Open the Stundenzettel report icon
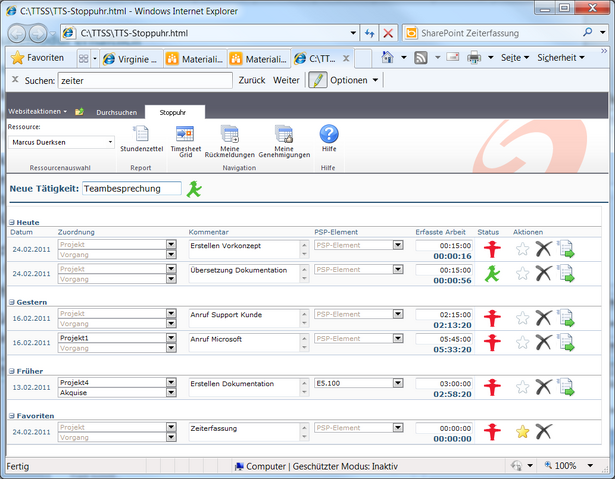The height and width of the screenshot is (479, 615). click(141, 134)
